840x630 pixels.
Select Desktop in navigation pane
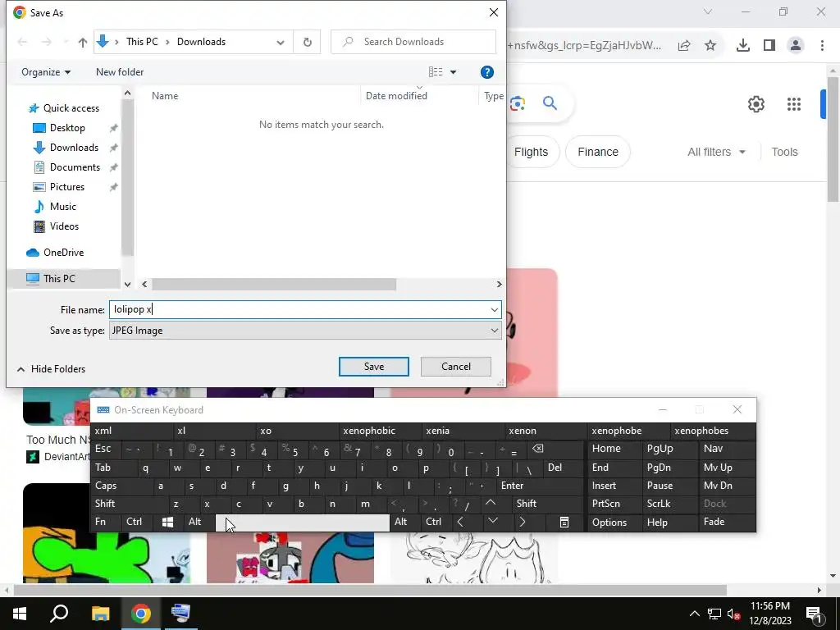coord(67,128)
